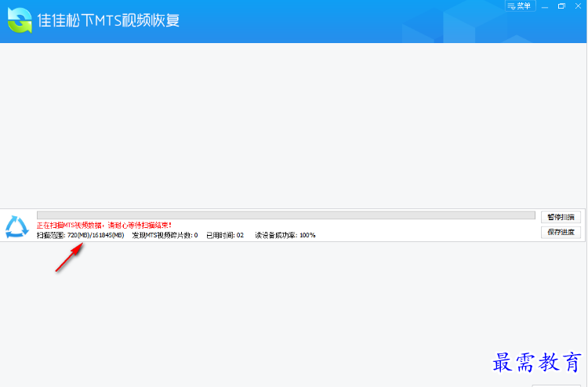Click the blue recycle scanning icon

[17, 226]
